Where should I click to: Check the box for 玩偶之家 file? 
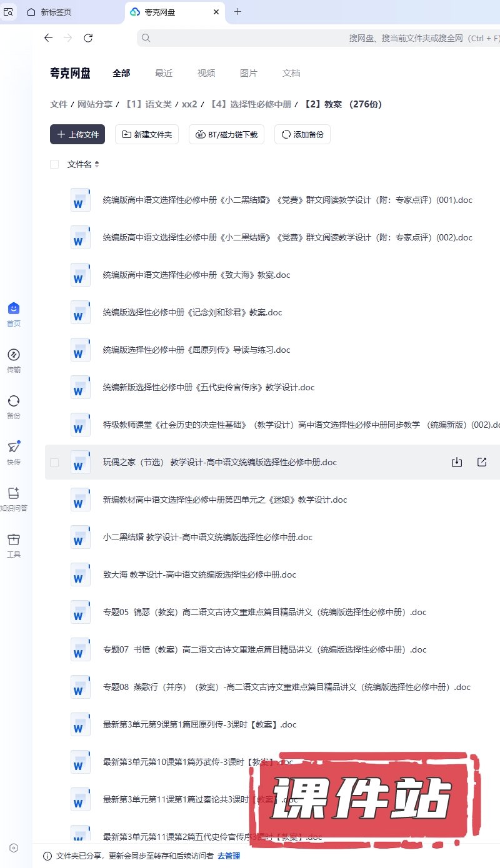[54, 462]
